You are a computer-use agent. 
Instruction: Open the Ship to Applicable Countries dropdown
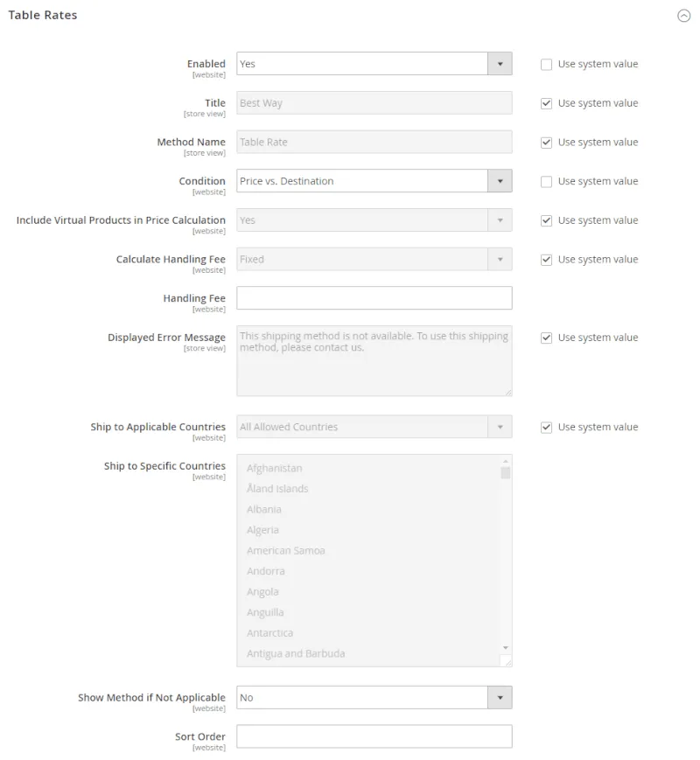pos(500,427)
